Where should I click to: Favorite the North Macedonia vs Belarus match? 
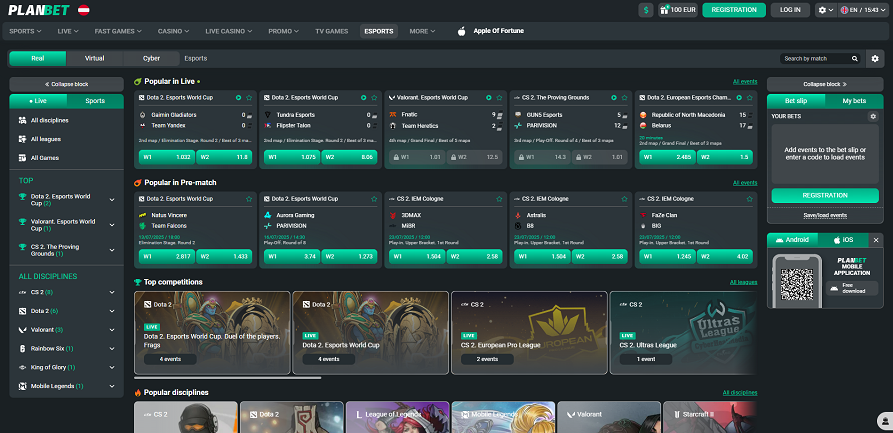point(750,98)
